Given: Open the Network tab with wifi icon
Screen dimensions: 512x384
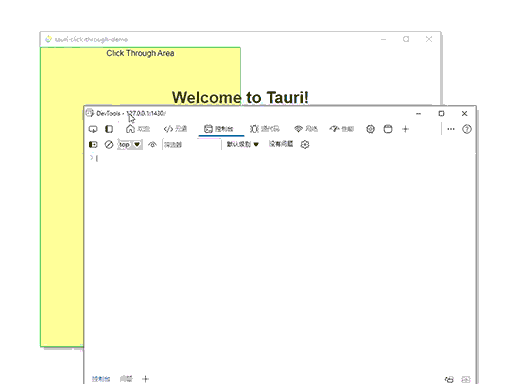Looking at the screenshot, I should click(306, 129).
